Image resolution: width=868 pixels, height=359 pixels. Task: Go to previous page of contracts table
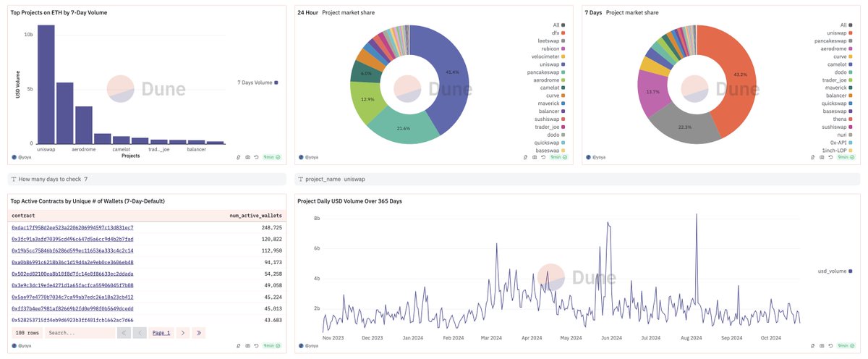click(x=140, y=333)
